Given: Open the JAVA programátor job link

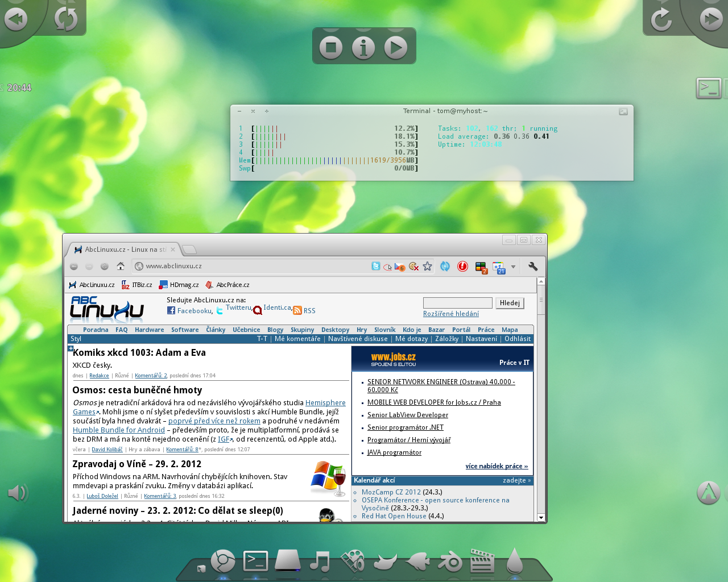Looking at the screenshot, I should pyautogui.click(x=394, y=452).
